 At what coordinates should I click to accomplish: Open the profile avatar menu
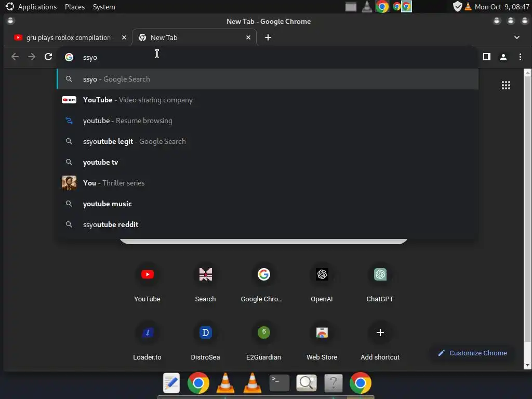(x=503, y=57)
